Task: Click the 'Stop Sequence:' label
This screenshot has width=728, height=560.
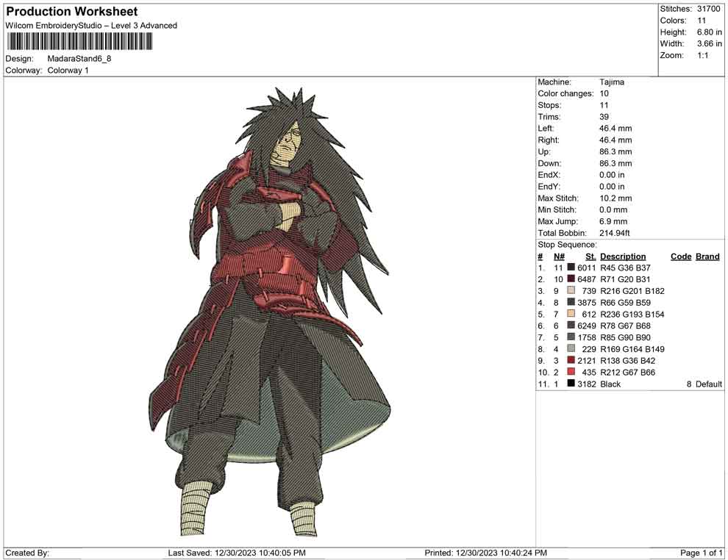Action: pos(568,245)
